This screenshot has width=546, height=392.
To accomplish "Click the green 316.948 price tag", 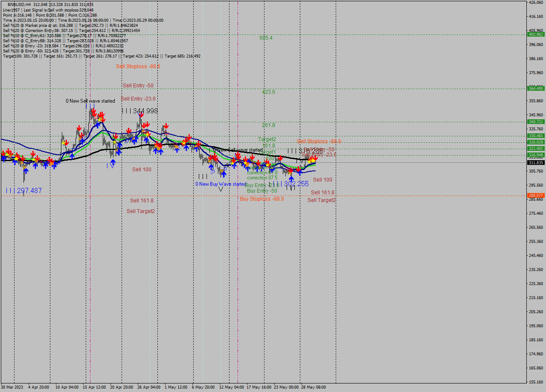I will [535, 155].
